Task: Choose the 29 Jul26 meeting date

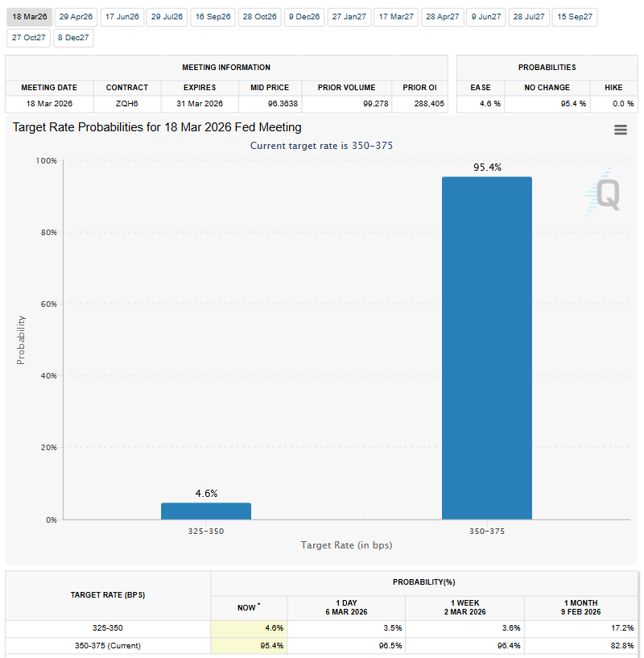Action: click(x=167, y=16)
